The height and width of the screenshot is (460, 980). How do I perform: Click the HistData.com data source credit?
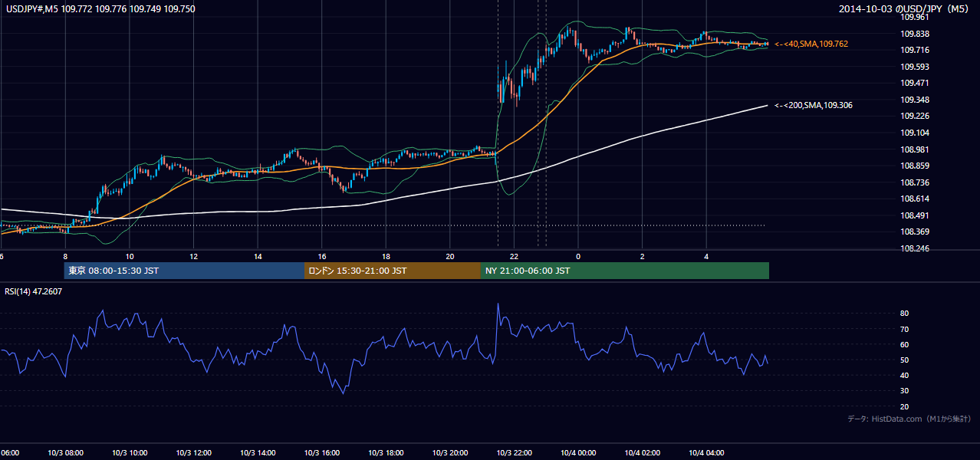[x=909, y=419]
